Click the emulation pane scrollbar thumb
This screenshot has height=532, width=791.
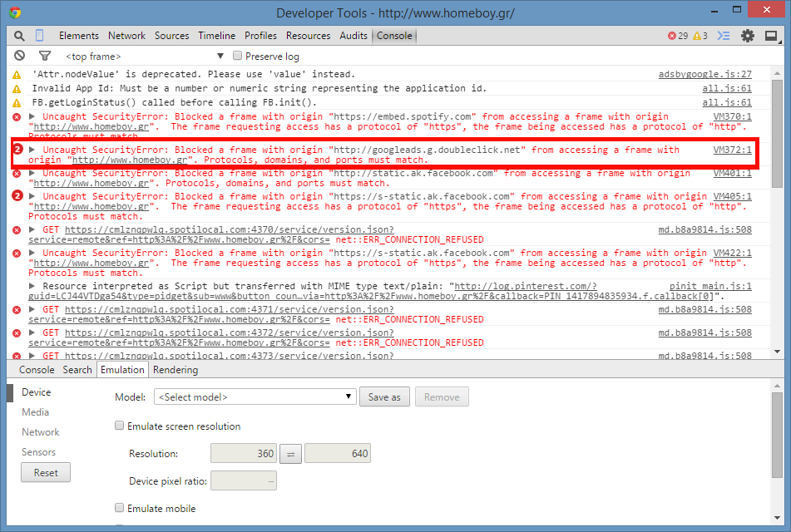click(777, 435)
